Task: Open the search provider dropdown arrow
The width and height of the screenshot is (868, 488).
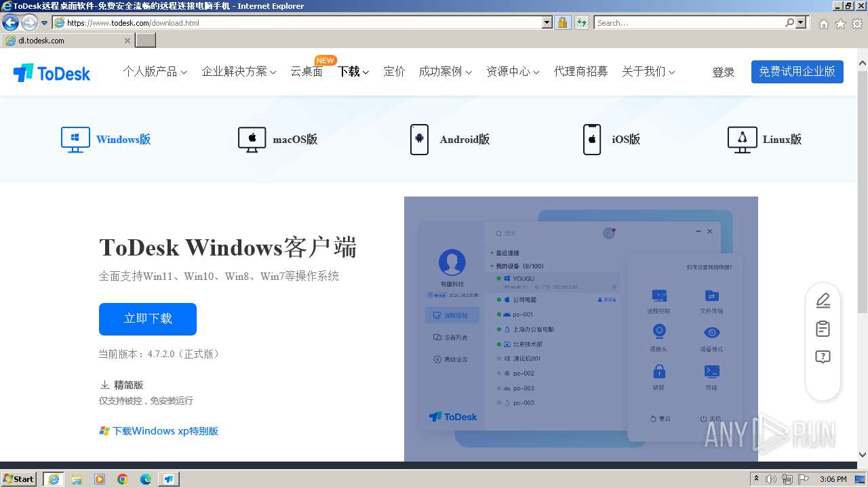Action: (x=802, y=23)
